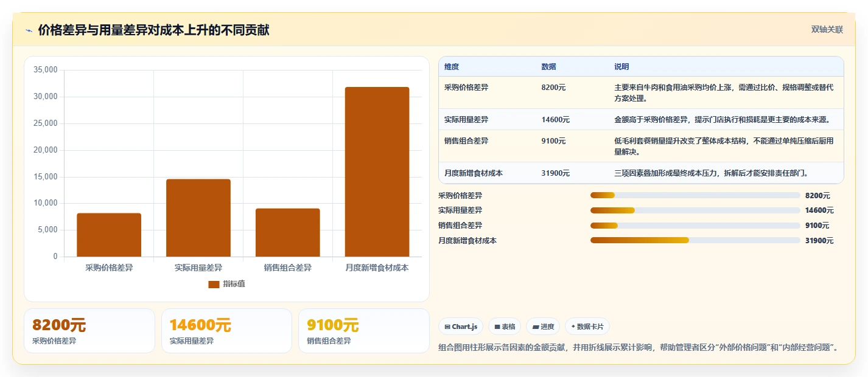Click the 实际用量差异 progress bar
Image resolution: width=868 pixels, height=377 pixels.
point(695,210)
